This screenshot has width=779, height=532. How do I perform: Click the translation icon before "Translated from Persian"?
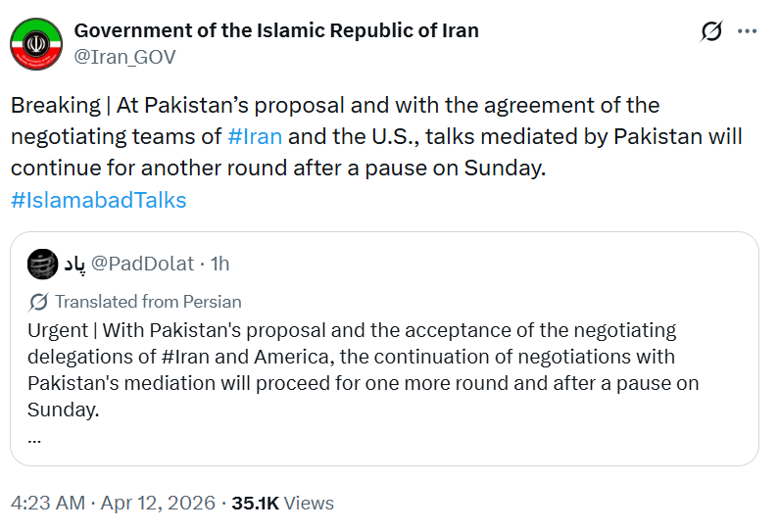tap(39, 302)
